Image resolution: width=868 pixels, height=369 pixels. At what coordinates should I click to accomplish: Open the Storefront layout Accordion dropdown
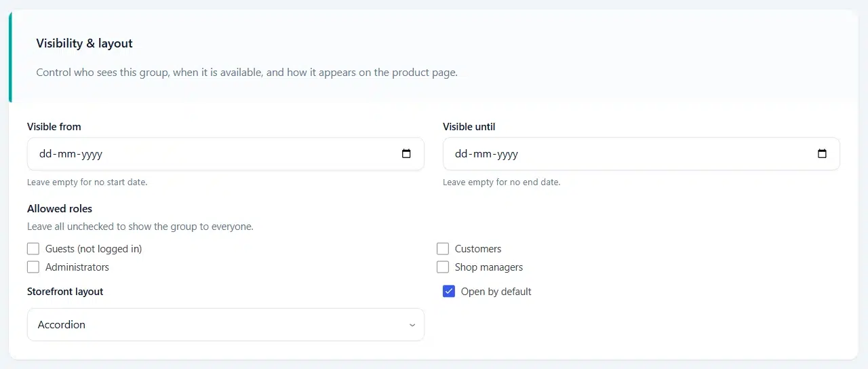(x=226, y=325)
